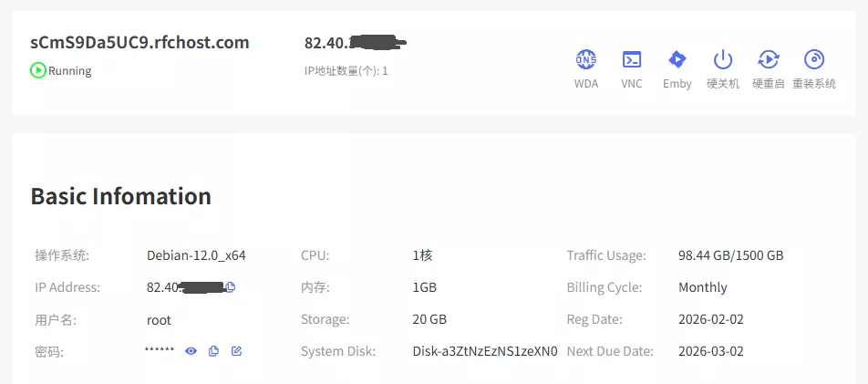Click the Traffic Usage 98.44 GB/1500 GB value
This screenshot has width=868, height=384.
pyautogui.click(x=730, y=255)
